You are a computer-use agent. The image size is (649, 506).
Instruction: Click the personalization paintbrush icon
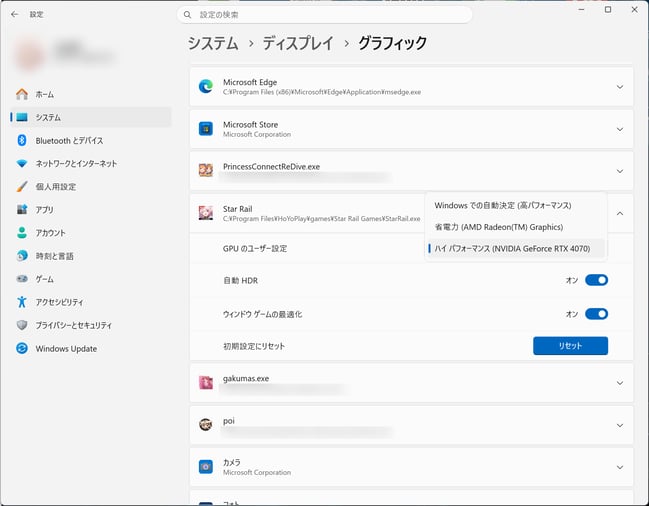pyautogui.click(x=22, y=187)
